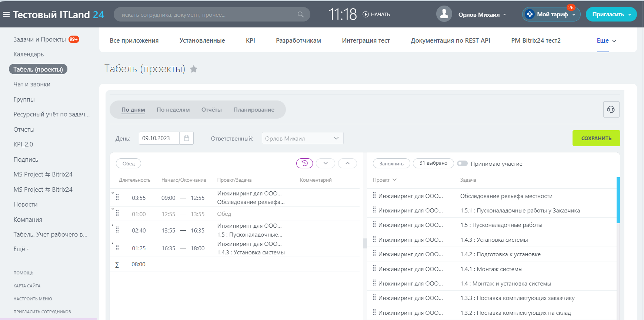644x320 pixels.
Task: Open the 31 выбрано selection list
Action: (x=433, y=163)
